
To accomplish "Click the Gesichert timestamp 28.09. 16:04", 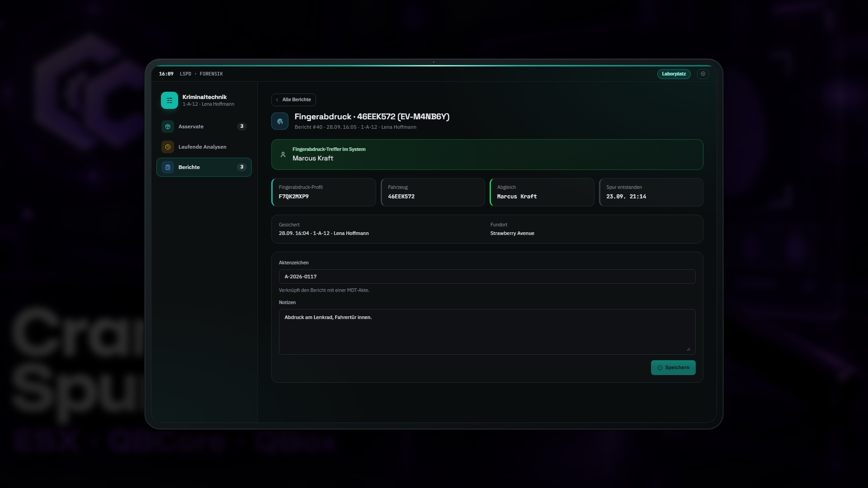I will 294,234.
